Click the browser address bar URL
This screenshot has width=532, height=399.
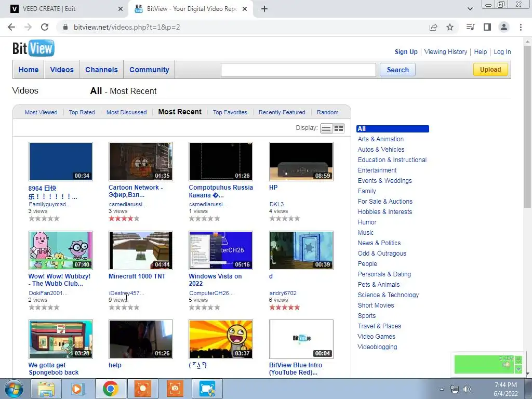(127, 27)
